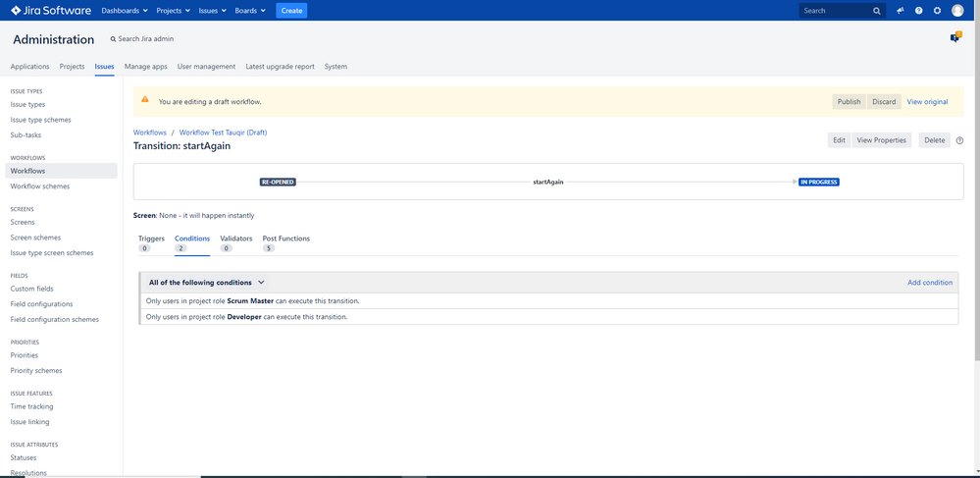The image size is (980, 478).
Task: Click the IN PROGRESS status lozenge
Action: [x=819, y=182]
